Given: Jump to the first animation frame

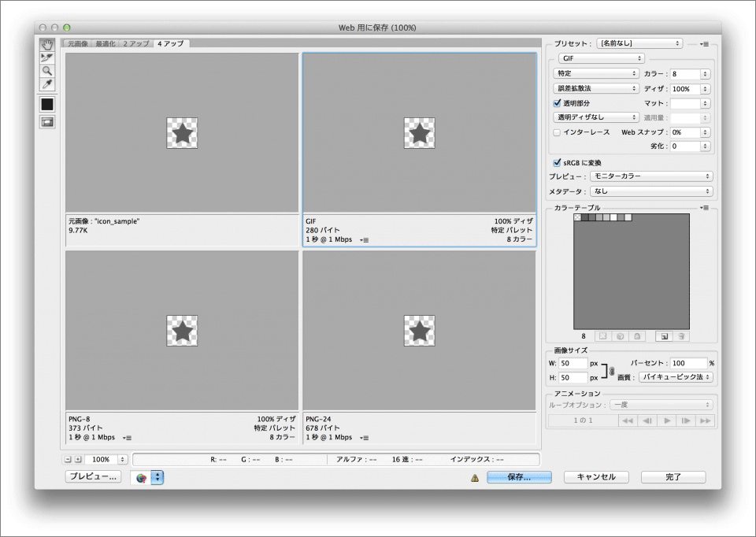Looking at the screenshot, I should (628, 420).
